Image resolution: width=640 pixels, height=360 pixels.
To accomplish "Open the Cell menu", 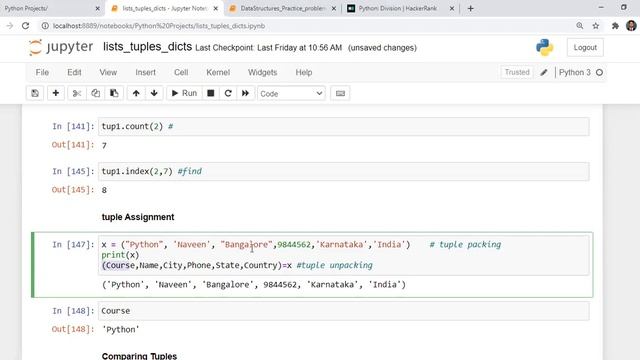I will click(x=181, y=72).
